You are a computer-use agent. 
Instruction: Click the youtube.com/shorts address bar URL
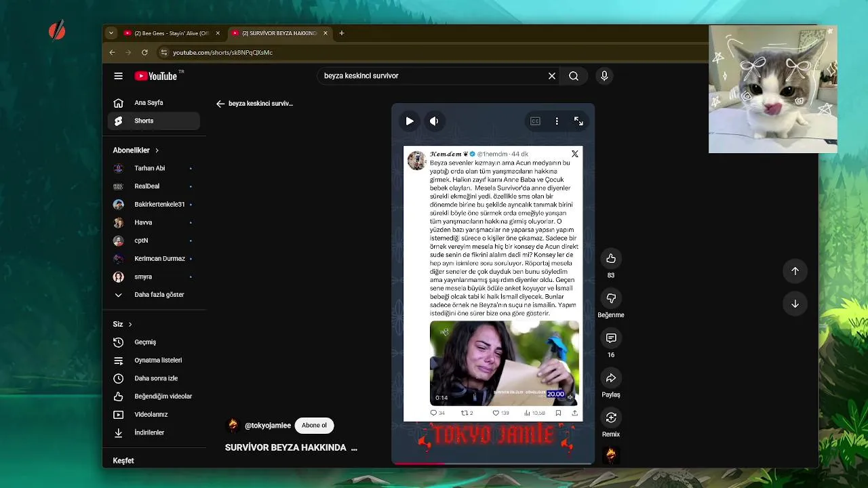[x=222, y=52]
